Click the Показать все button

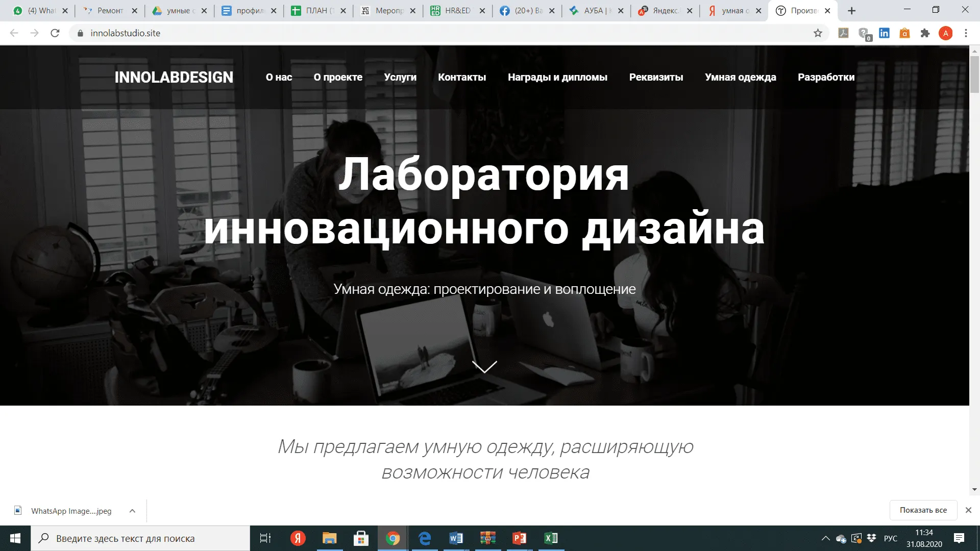[923, 510]
